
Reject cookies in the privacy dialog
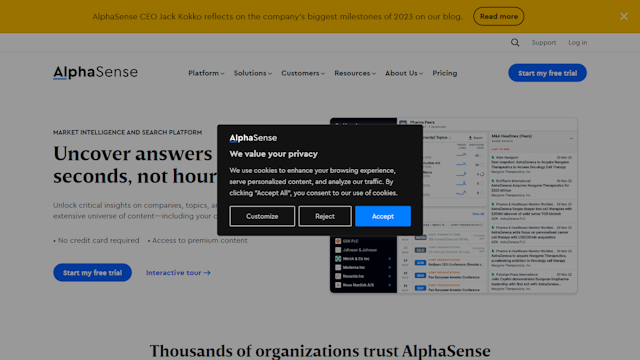325,216
